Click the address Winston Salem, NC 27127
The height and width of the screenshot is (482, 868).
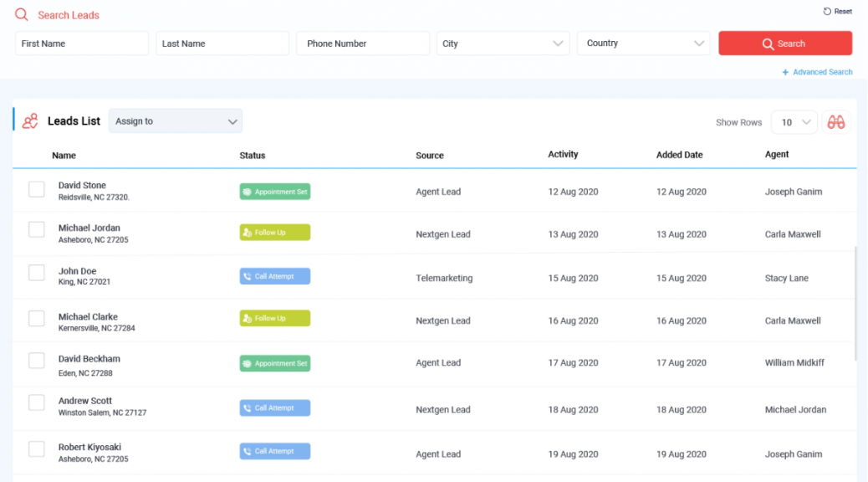102,413
